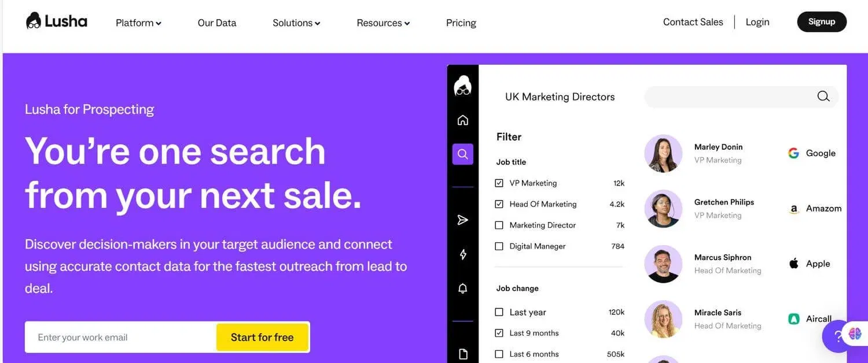Open the home icon in dark sidebar
The image size is (868, 363).
463,120
